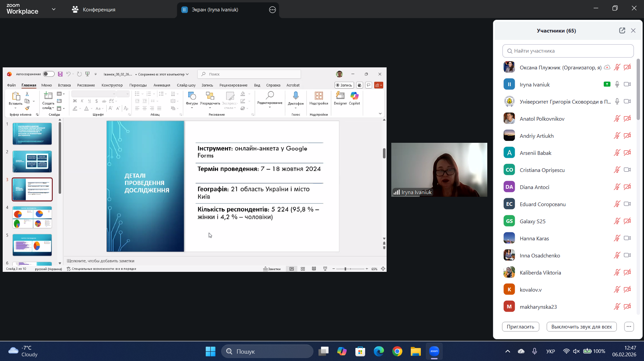This screenshot has height=361, width=644.
Task: Click the Надстройки add-ins icon
Action: [x=318, y=96]
